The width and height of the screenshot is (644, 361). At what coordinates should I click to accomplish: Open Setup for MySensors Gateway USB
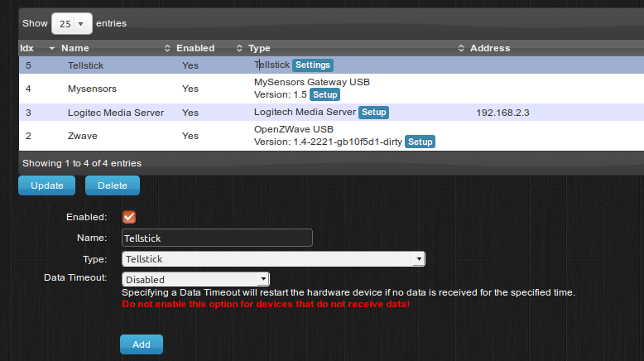click(x=324, y=94)
